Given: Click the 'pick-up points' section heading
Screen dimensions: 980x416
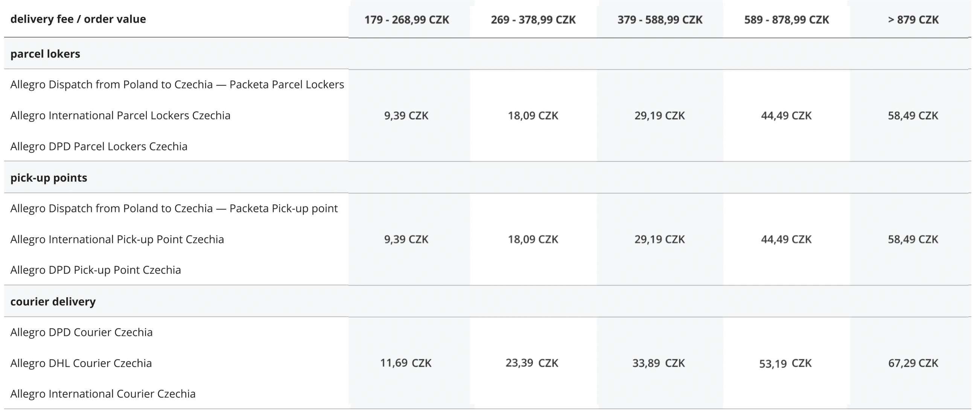Looking at the screenshot, I should tap(49, 178).
